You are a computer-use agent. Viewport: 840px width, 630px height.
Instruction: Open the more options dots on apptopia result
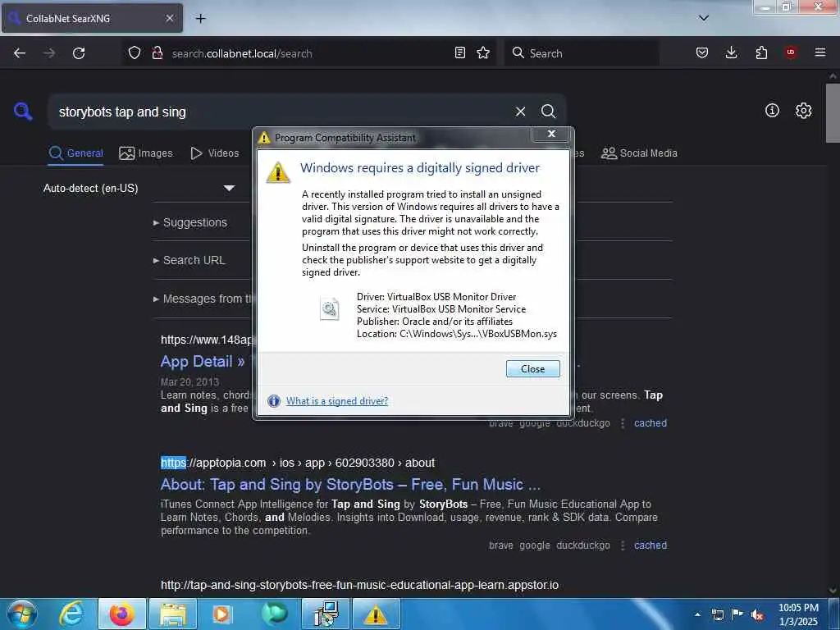pyautogui.click(x=622, y=546)
